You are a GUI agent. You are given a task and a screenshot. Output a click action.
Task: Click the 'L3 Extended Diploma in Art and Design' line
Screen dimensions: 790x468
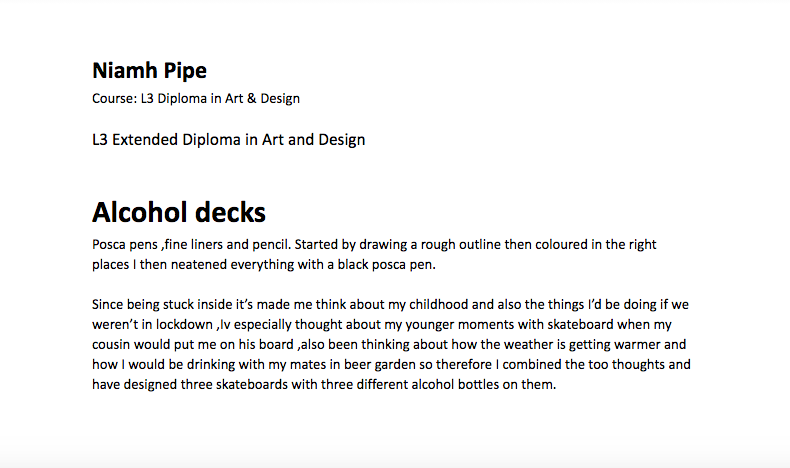228,140
